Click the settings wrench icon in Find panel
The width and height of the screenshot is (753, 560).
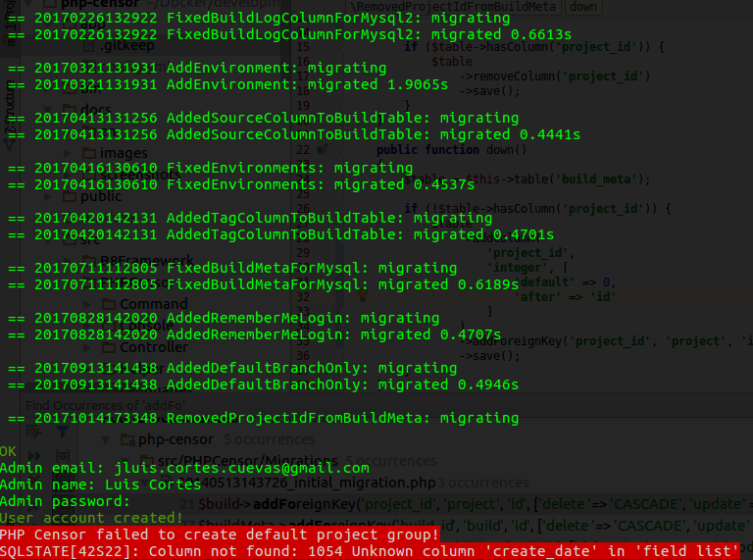33,432
